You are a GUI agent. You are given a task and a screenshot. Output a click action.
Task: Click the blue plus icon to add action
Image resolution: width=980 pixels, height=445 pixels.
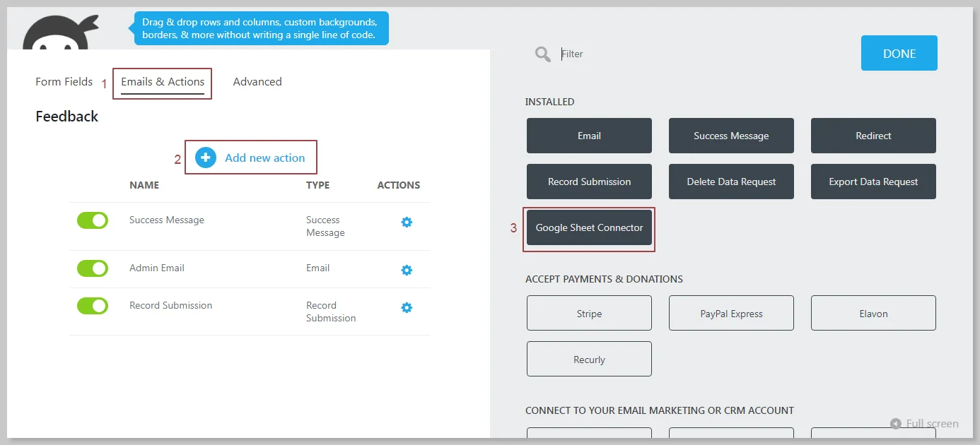click(x=206, y=158)
